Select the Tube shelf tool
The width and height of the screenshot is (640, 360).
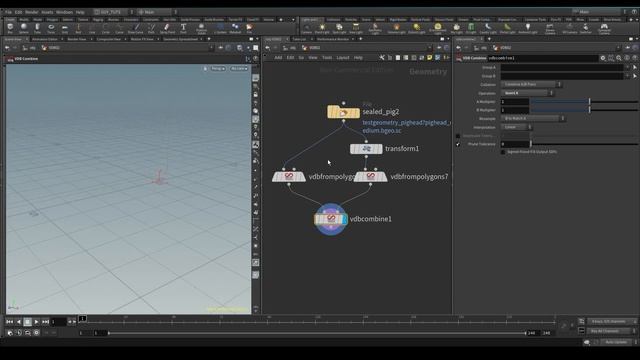(37, 28)
